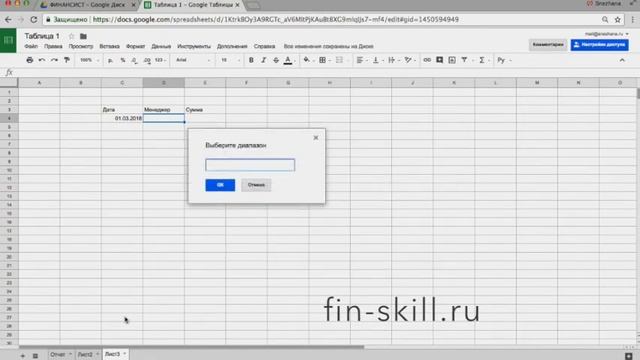The height and width of the screenshot is (360, 640).
Task: Click OK in the range dialog
Action: (220, 185)
